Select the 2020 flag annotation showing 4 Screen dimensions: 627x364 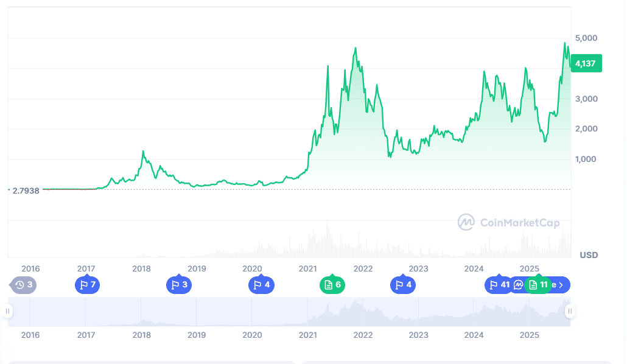[261, 285]
